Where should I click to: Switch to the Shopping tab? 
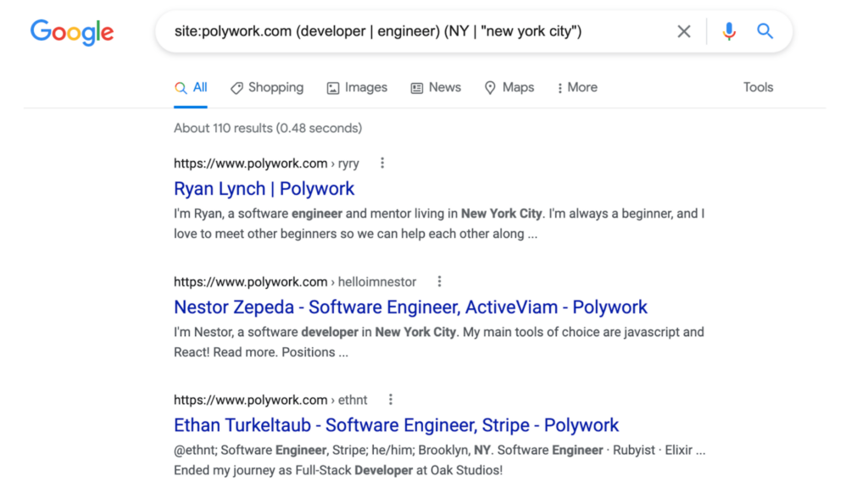coord(267,87)
